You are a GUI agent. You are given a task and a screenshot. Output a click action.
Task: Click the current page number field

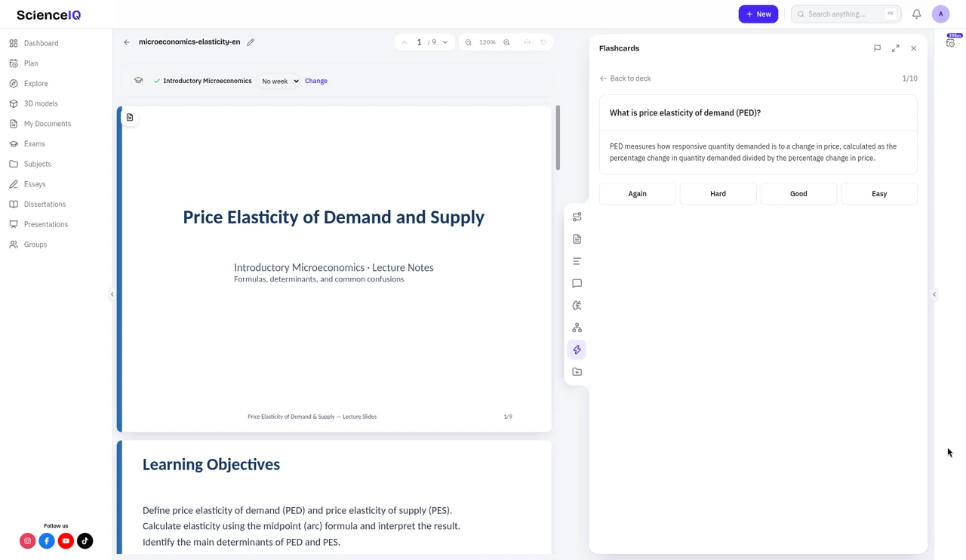[x=420, y=42]
